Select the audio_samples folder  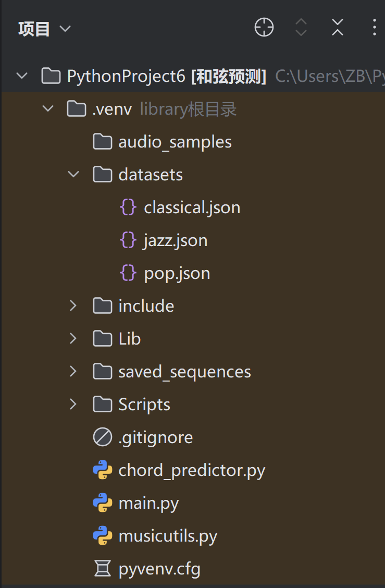pos(175,142)
